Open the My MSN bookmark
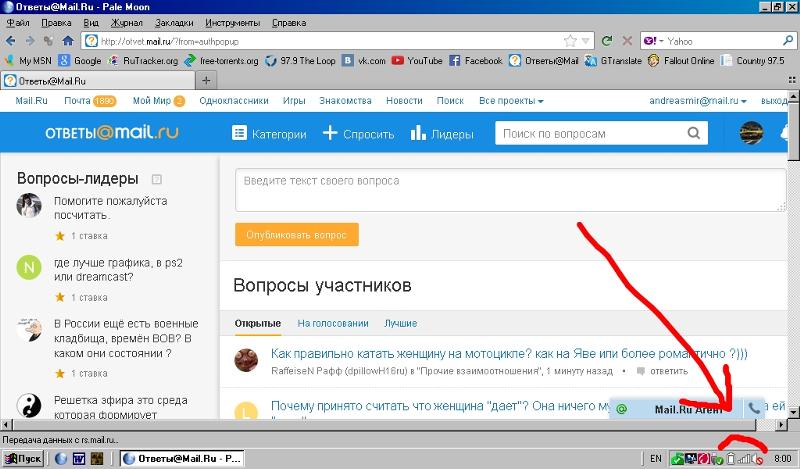Viewport: 800px width, 469px height. pos(29,61)
